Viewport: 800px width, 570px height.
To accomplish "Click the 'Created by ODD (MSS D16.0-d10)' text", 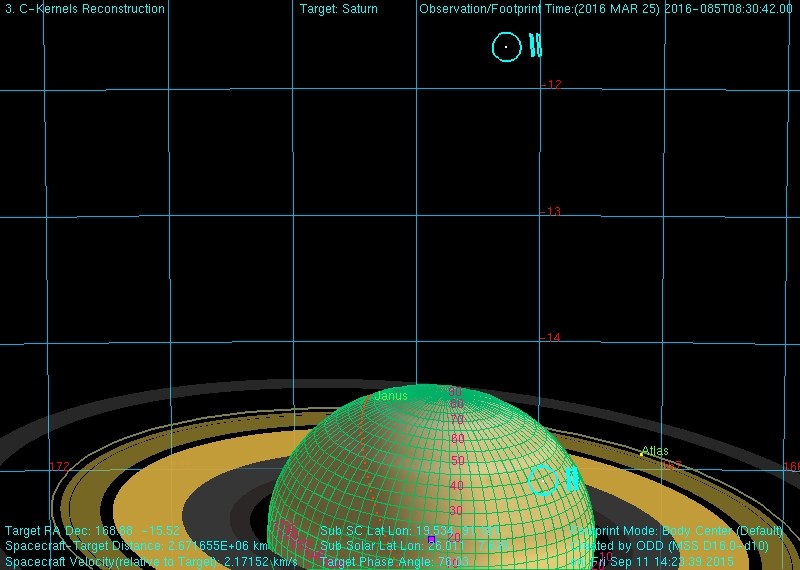I will 670,546.
